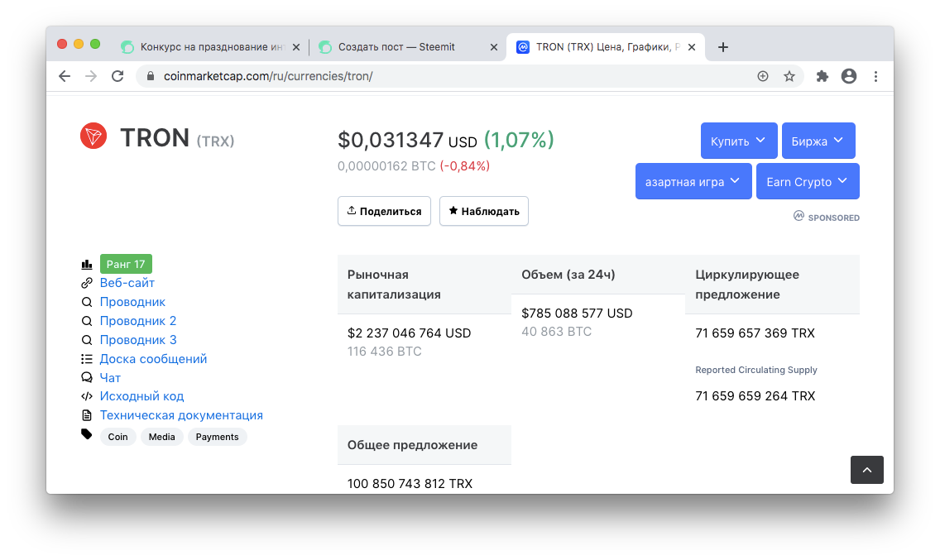Image resolution: width=940 pixels, height=560 pixels.
Task: Open the Проводник link
Action: (x=132, y=302)
